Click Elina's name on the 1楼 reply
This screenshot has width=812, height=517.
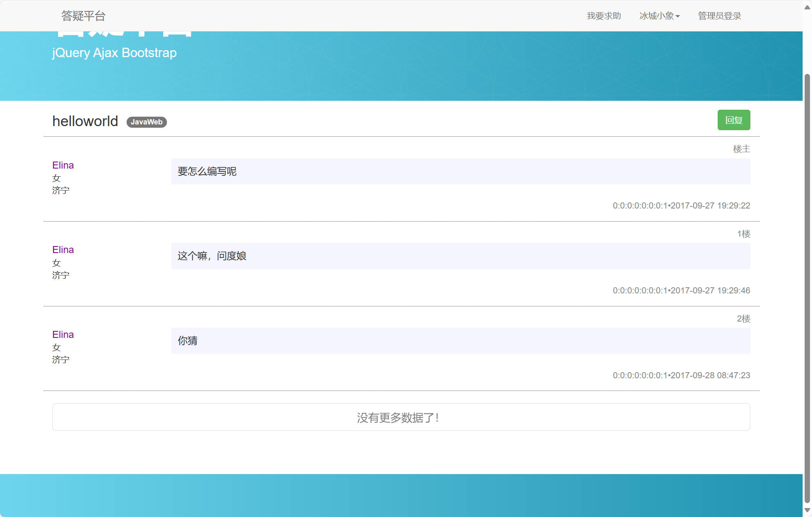(x=63, y=249)
